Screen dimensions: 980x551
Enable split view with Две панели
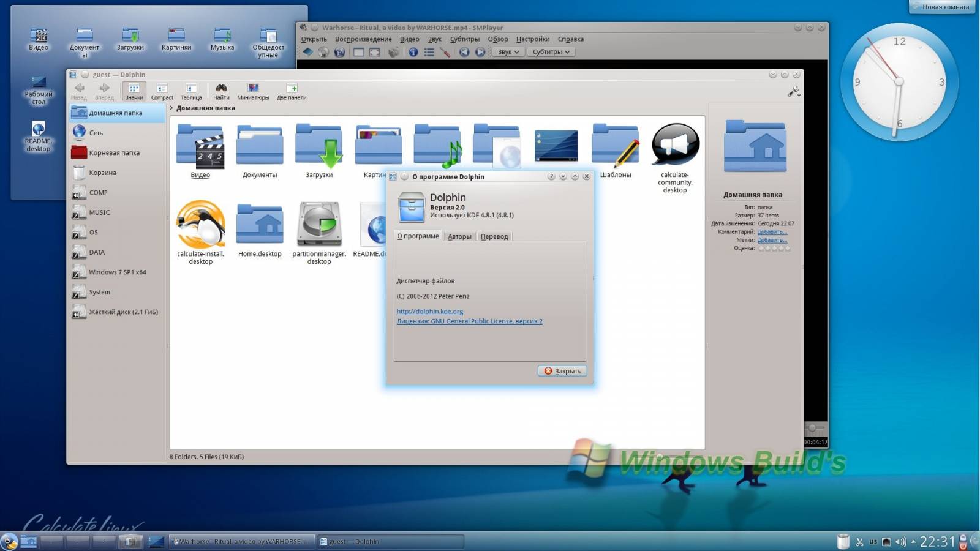click(x=292, y=91)
